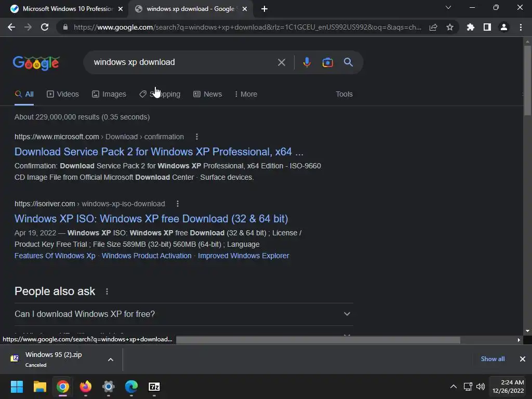Click the Google Search magnifier button
532x399 pixels.
coord(349,62)
